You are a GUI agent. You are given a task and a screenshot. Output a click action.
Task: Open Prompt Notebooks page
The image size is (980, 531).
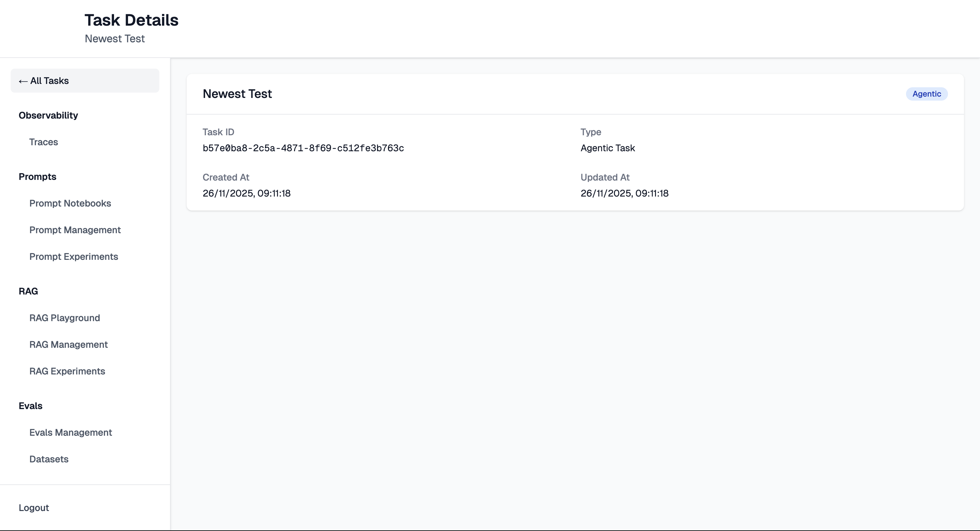pyautogui.click(x=70, y=203)
